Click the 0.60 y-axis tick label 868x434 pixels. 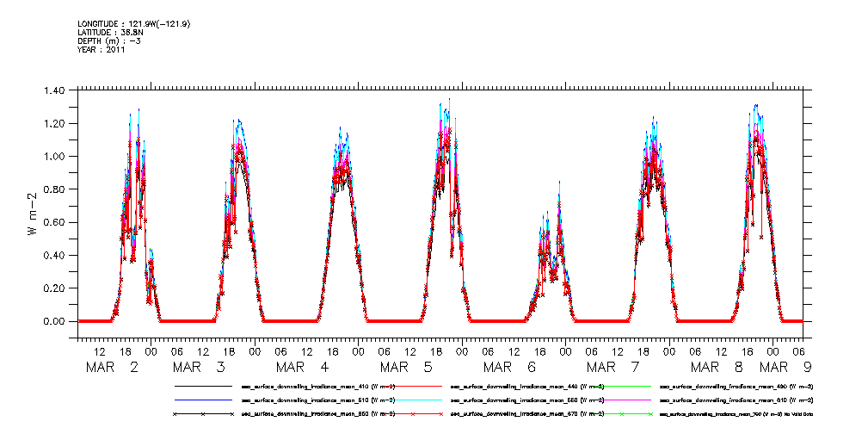[x=55, y=223]
